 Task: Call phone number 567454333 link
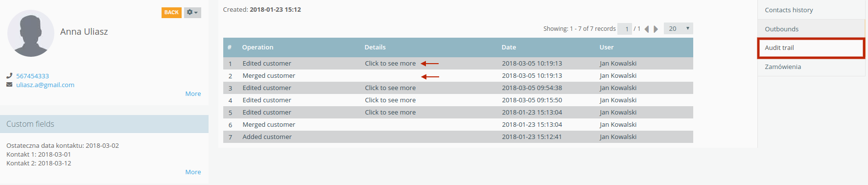(32, 76)
